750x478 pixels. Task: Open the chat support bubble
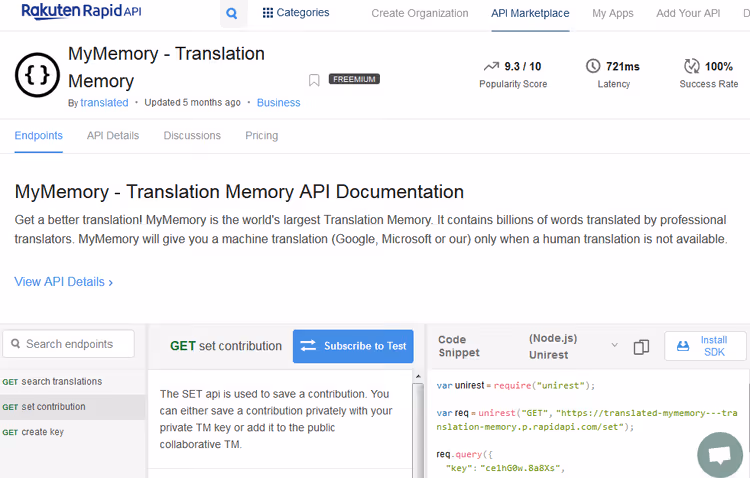[x=720, y=455]
